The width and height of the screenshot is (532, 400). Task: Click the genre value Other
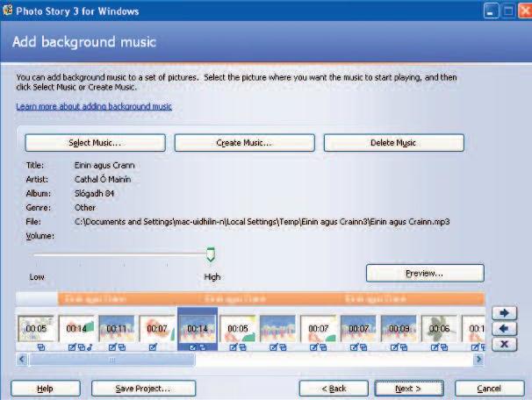pyautogui.click(x=85, y=208)
